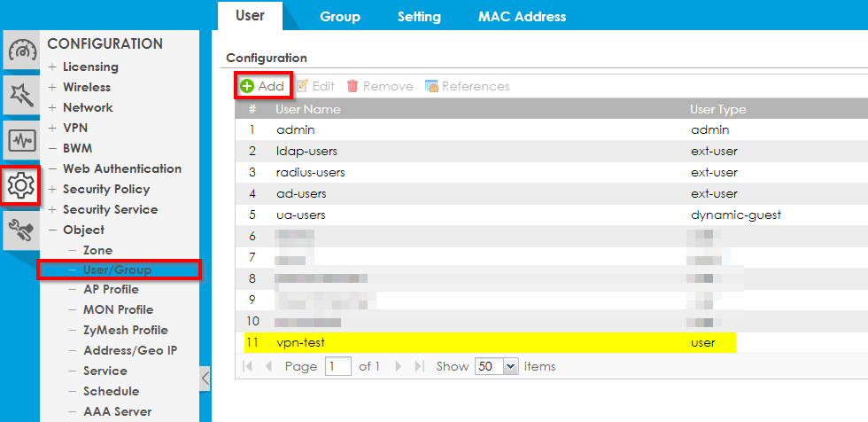This screenshot has width=868, height=422.
Task: Open the Dashboard gauge icon in sidebar
Action: coord(21,50)
